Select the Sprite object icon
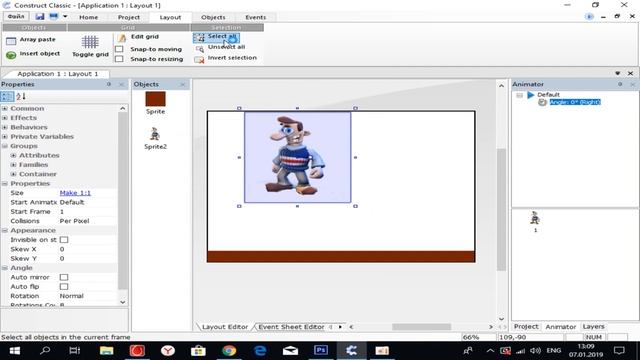This screenshot has width=640, height=360. [x=156, y=99]
